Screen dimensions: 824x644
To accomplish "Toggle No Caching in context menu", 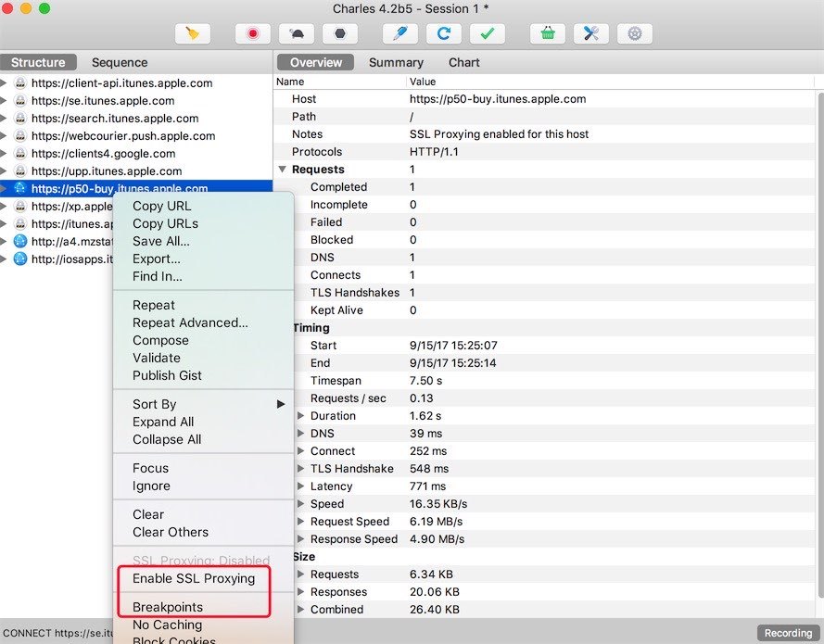I will click(167, 625).
